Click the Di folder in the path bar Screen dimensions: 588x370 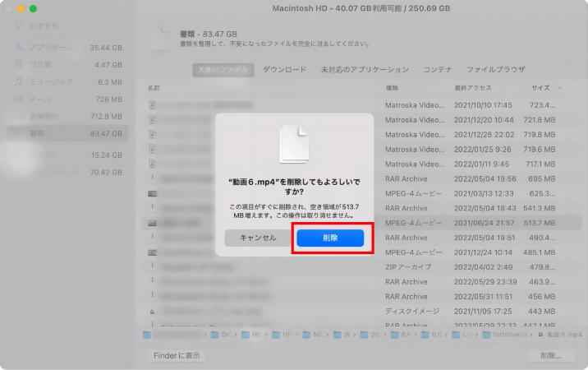220,335
